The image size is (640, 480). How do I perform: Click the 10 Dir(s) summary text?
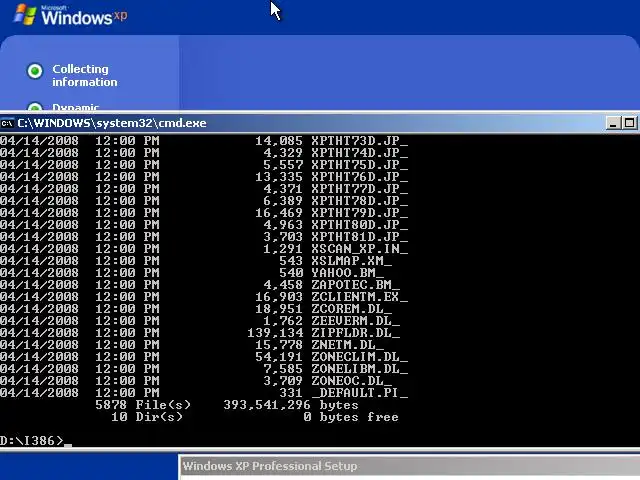click(x=147, y=417)
